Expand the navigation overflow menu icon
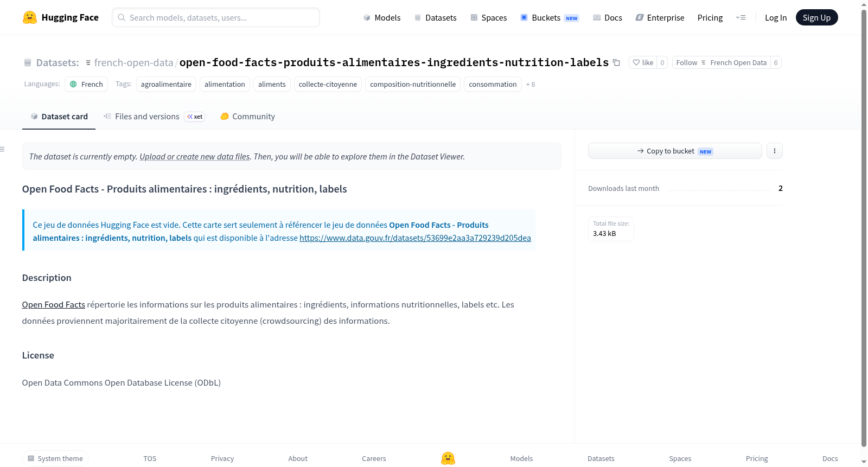 click(741, 17)
